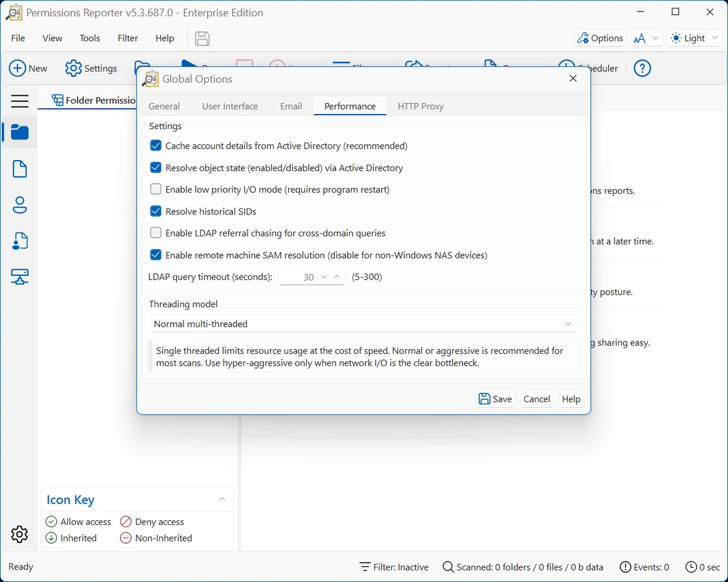Open the Threading model dropdown
728x582 pixels.
(363, 324)
